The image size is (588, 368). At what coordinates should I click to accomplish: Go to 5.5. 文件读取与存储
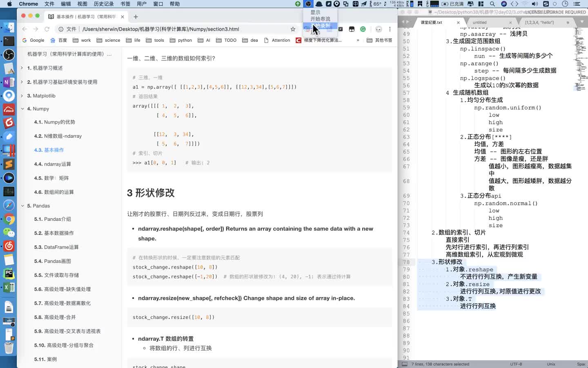[56, 275]
